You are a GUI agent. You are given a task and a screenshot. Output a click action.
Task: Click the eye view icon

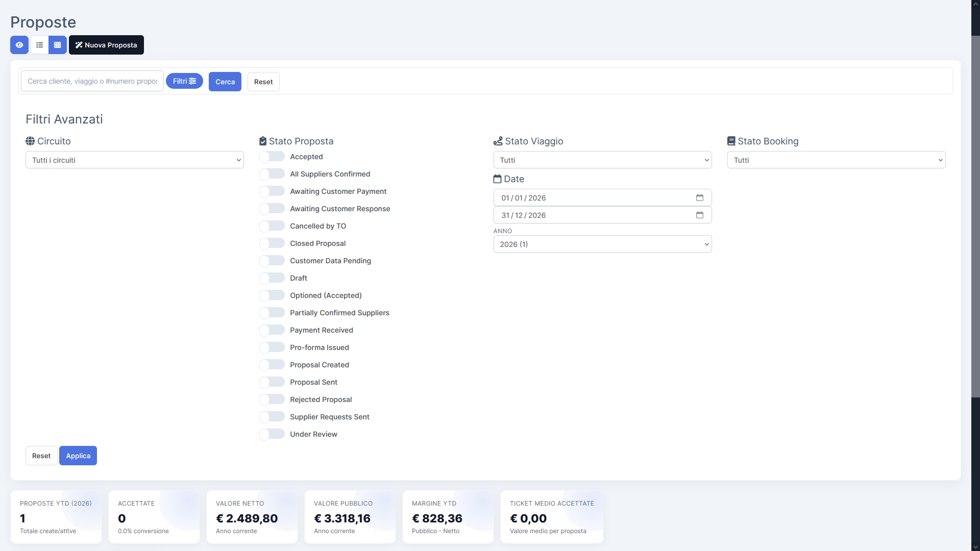tap(19, 45)
